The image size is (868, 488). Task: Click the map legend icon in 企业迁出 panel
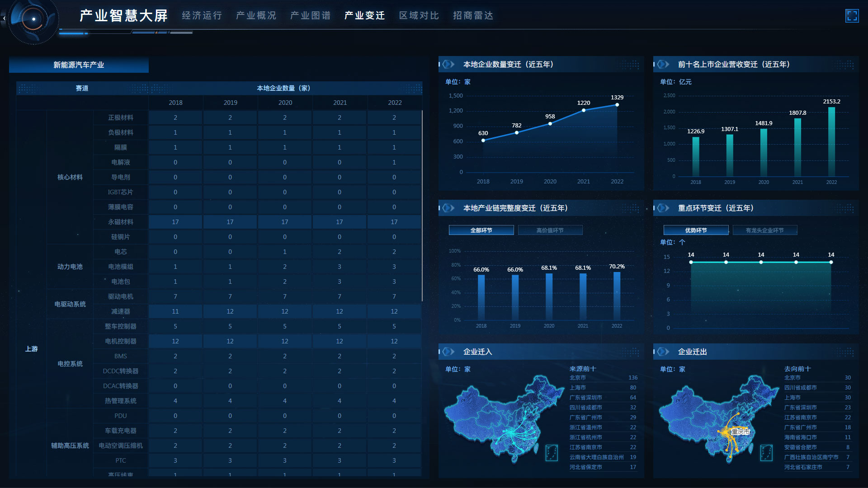[766, 452]
